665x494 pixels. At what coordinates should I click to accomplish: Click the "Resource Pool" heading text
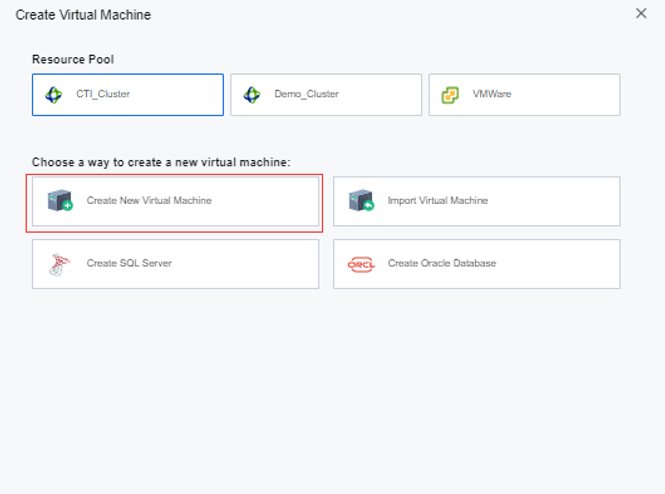point(73,59)
